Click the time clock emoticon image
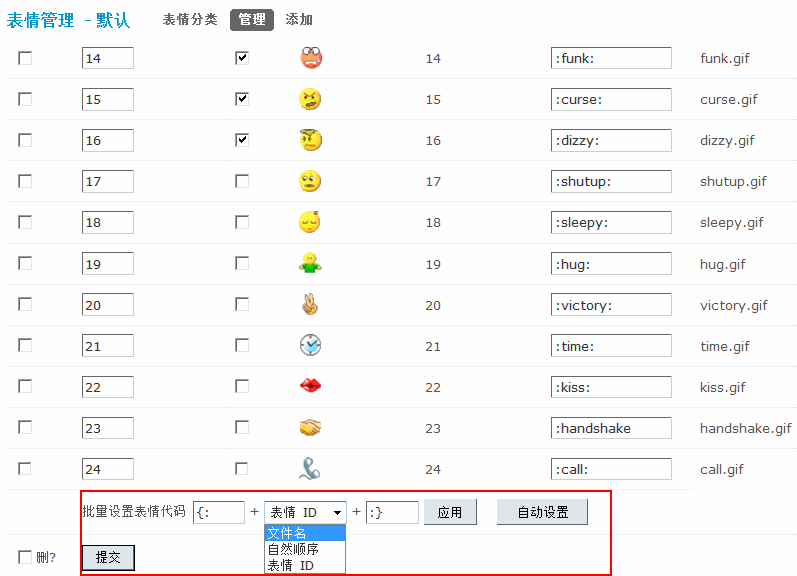797x576 pixels. pyautogui.click(x=310, y=345)
